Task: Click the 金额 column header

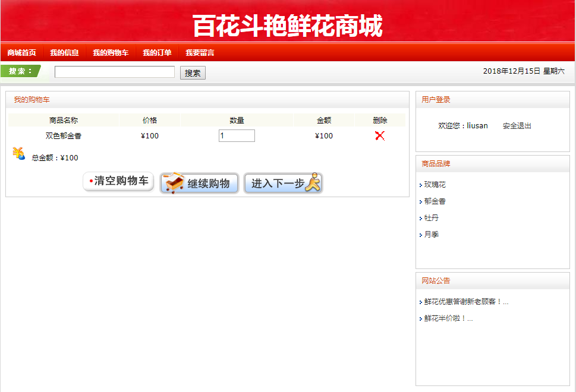Action: (324, 120)
